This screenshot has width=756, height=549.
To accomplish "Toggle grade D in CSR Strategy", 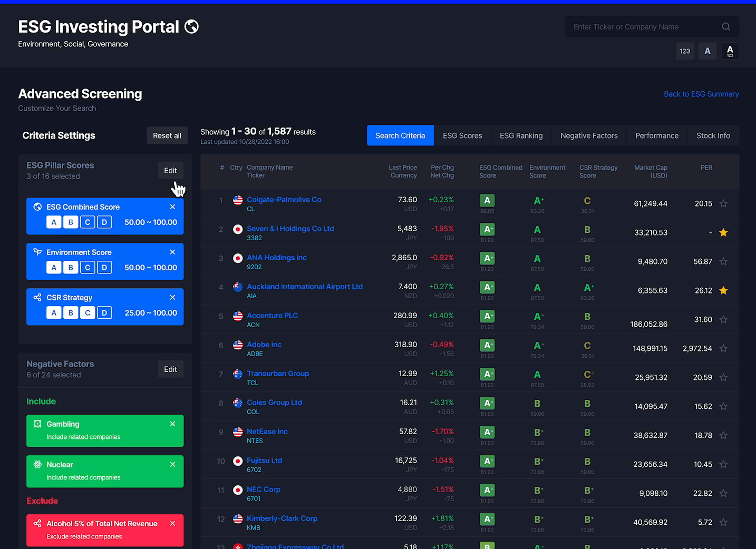I will (104, 312).
